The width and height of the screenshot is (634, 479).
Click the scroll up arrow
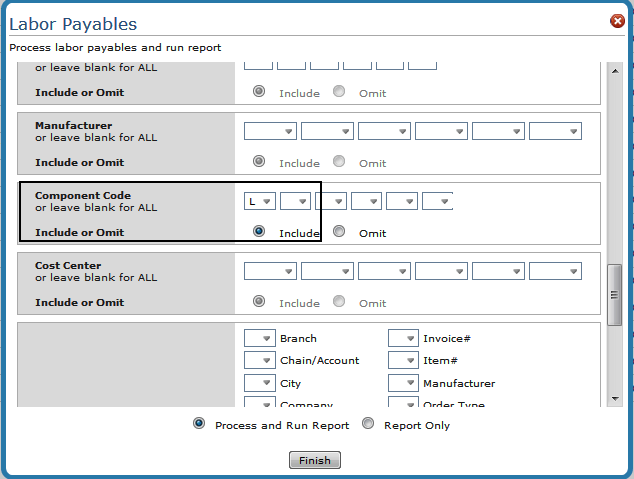pos(615,71)
